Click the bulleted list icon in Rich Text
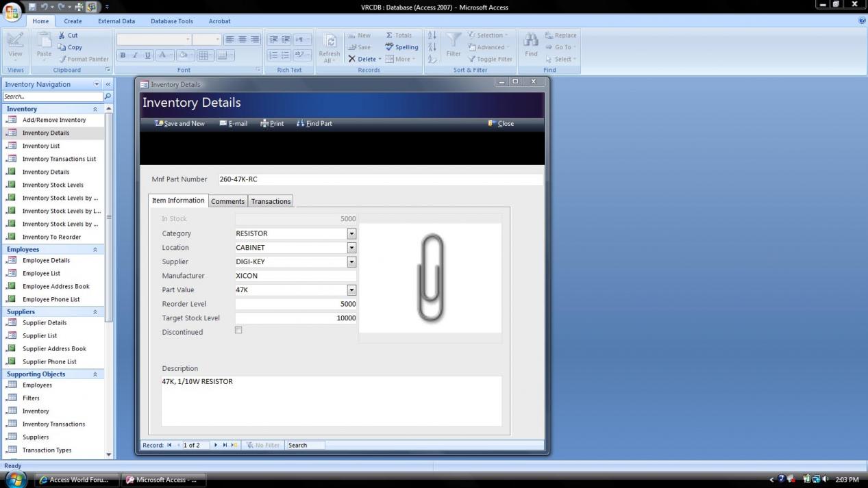Viewport: 868px width, 488px height. (286, 55)
